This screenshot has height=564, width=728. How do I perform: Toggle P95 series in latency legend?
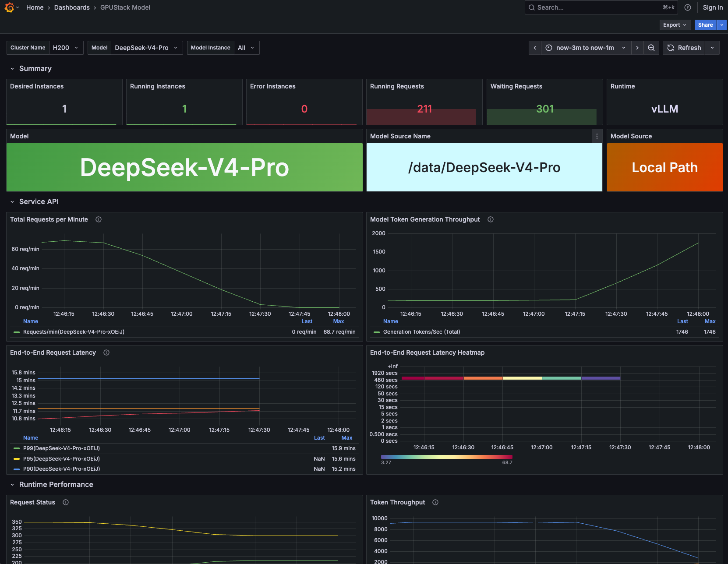click(x=61, y=459)
